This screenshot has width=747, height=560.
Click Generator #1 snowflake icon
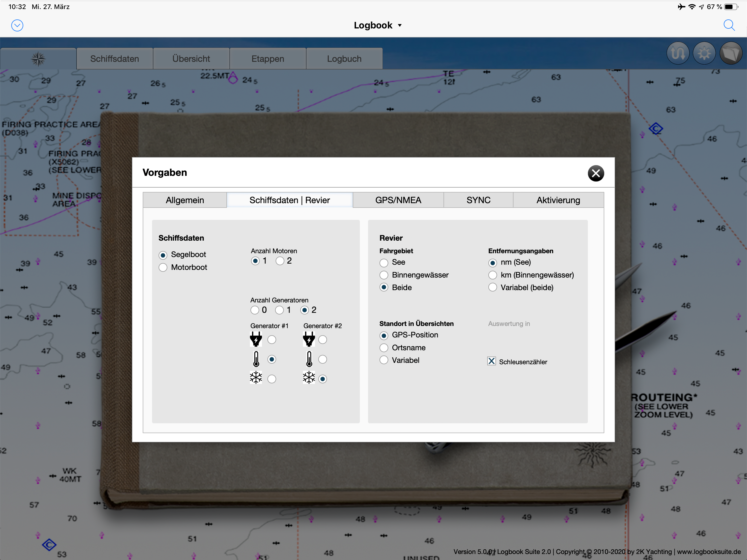[x=256, y=378]
